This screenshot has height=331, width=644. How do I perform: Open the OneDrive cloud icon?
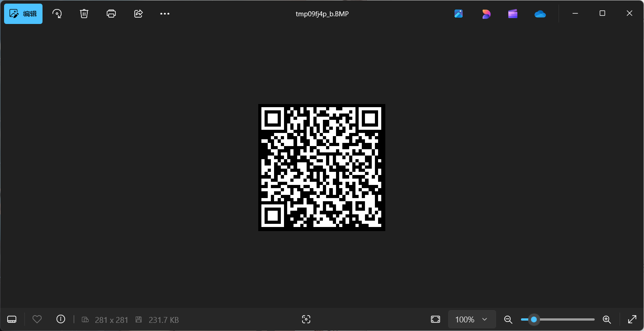coord(540,14)
